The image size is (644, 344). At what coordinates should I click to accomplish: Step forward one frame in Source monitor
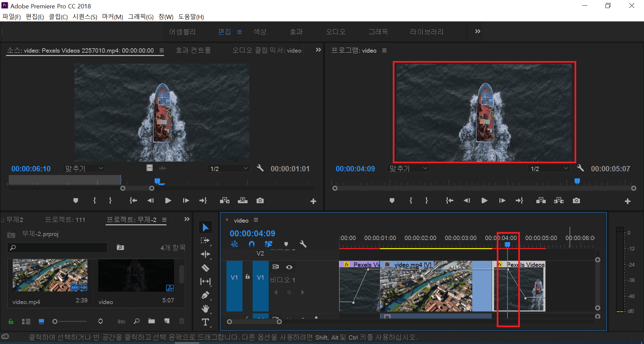186,200
